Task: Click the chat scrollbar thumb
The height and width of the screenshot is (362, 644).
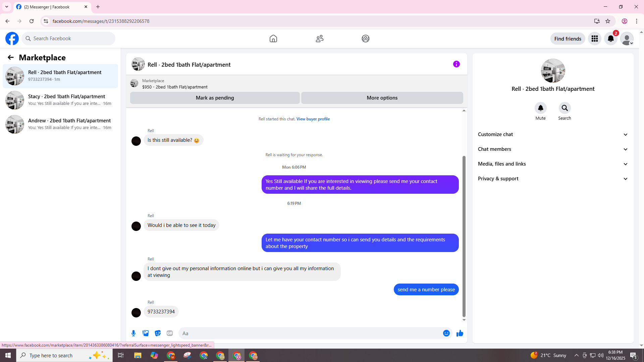Action: coord(464,236)
